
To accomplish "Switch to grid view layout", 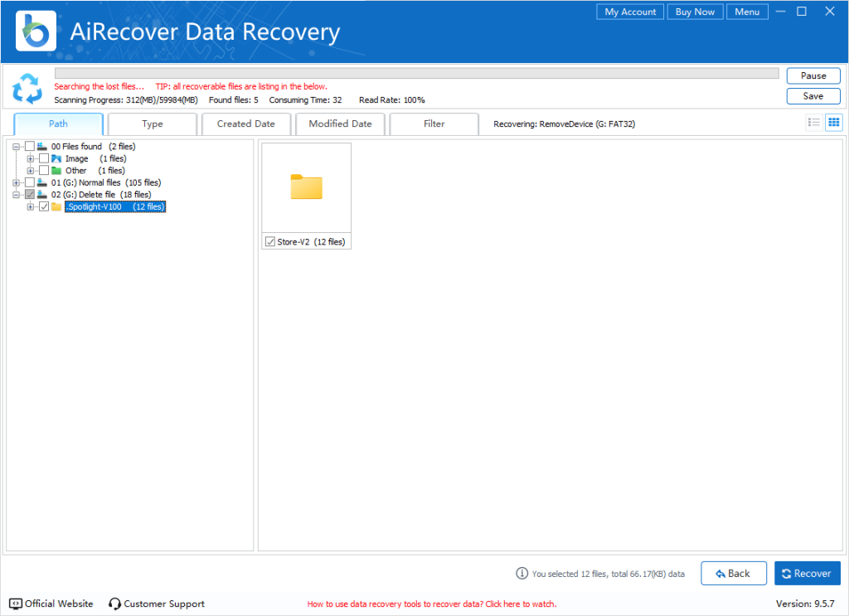I will pyautogui.click(x=834, y=122).
